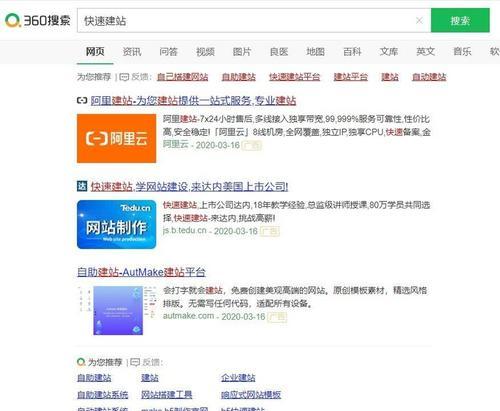500x411 pixels.
Task: Click the small 360 icon beside the lower 为您推荐
Action: click(81, 362)
